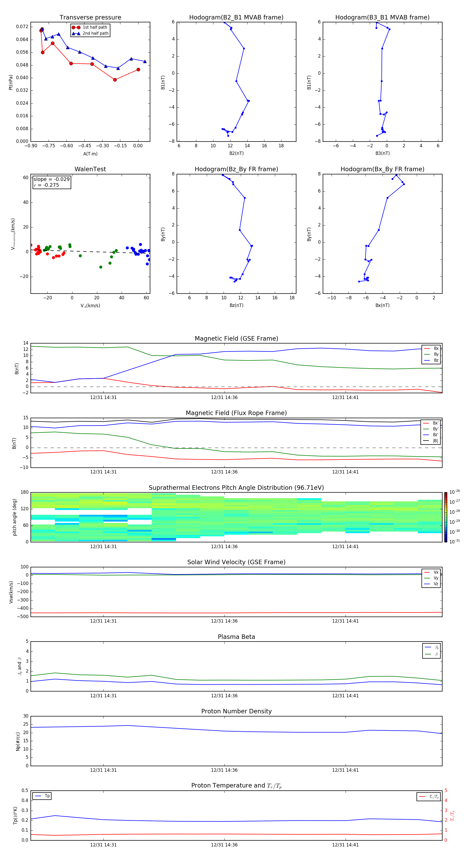Click the Tp legend entry in the proton temperature plot
The width and height of the screenshot is (473, 868).
point(42,796)
